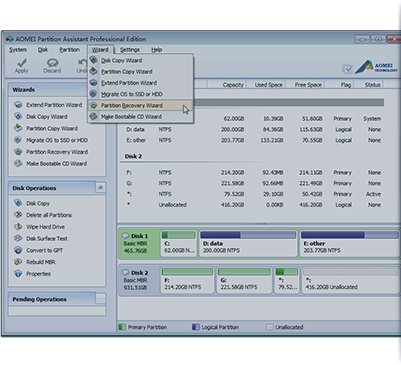Click the Convert to GPT icon
This screenshot has width=401, height=365.
pos(18,250)
